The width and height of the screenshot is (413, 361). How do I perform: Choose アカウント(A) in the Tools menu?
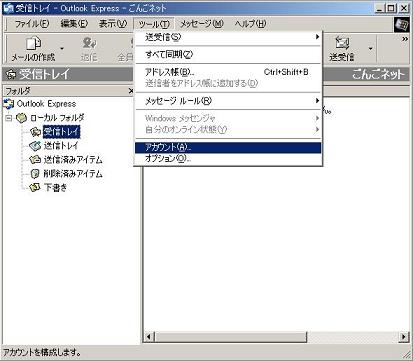(x=228, y=147)
